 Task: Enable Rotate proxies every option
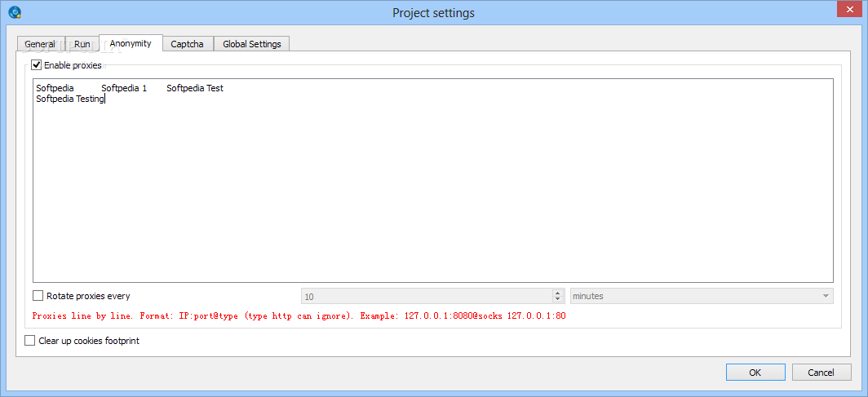pyautogui.click(x=38, y=296)
